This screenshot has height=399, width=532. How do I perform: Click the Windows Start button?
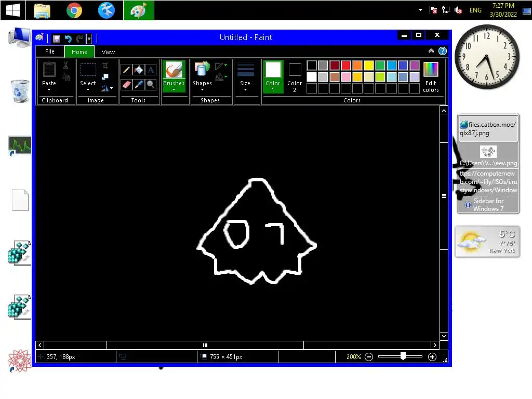(x=13, y=10)
